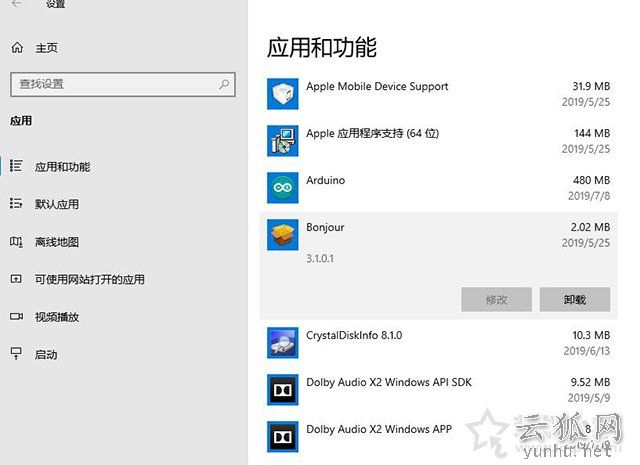Open 离线地图 menu item
The width and height of the screenshot is (640, 465).
pyautogui.click(x=56, y=242)
